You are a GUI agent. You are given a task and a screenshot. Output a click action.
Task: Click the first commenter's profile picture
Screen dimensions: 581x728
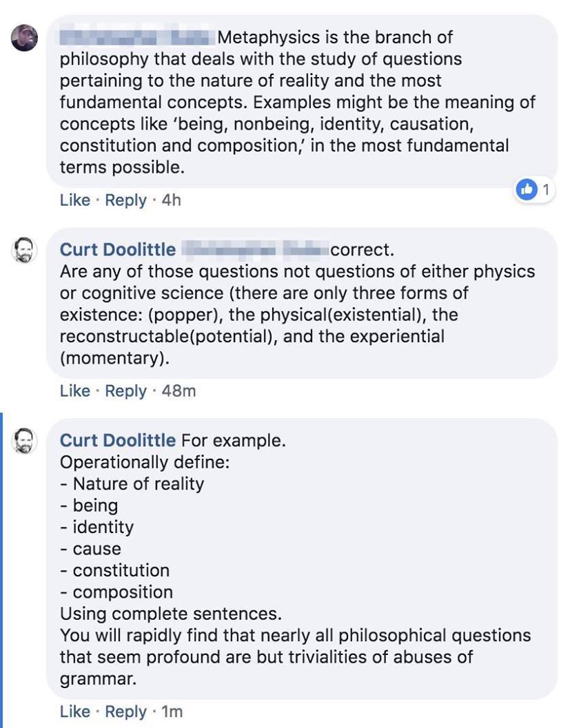coord(24,37)
